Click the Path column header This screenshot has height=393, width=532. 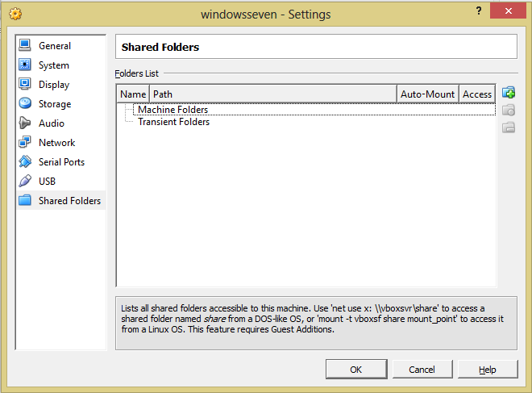[272, 94]
